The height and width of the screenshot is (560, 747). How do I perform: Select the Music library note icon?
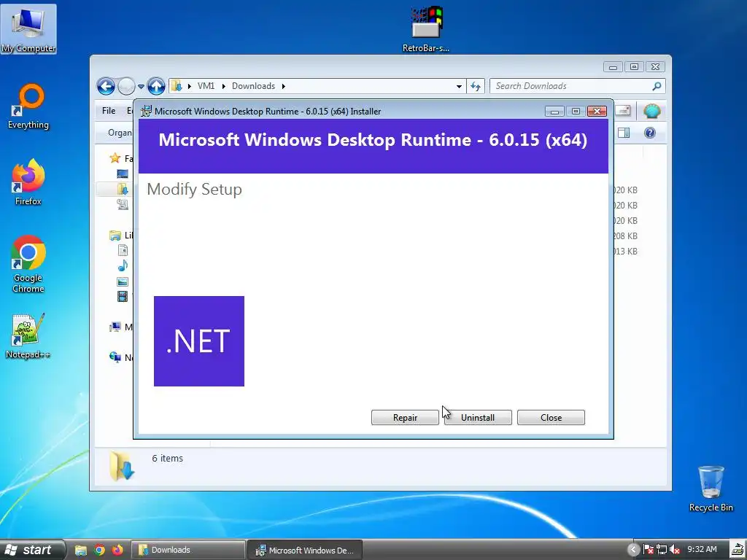[123, 265]
